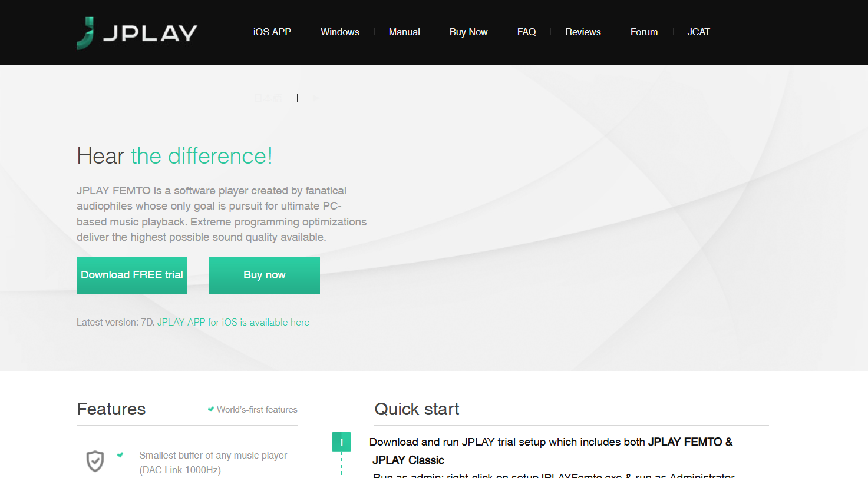Click the 'for iOS is available here' link
Viewport: 868px width, 478px height.
[x=259, y=322]
